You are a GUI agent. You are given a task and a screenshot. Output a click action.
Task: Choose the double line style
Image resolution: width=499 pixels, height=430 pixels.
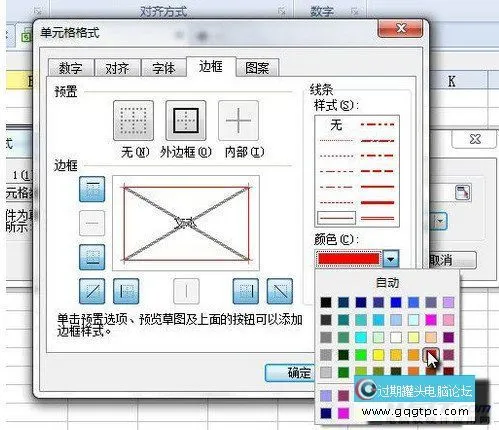point(378,218)
